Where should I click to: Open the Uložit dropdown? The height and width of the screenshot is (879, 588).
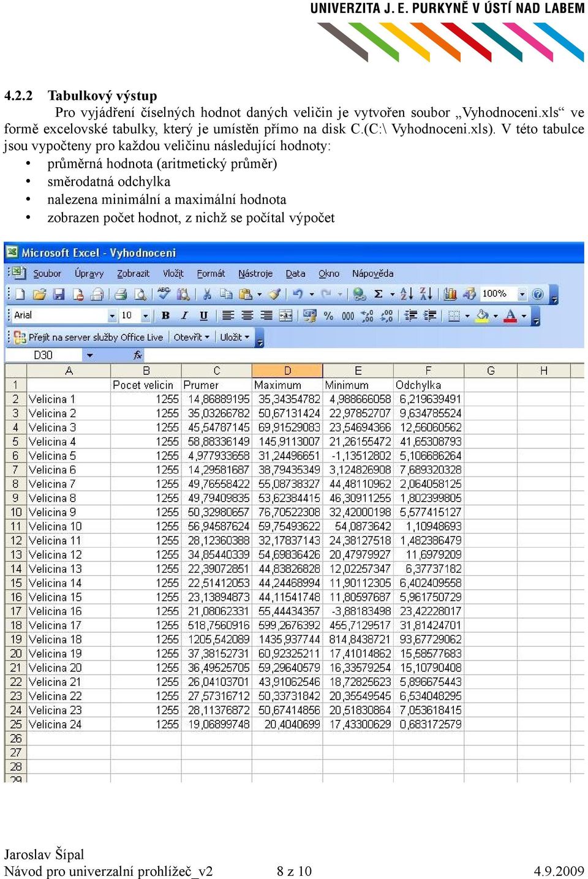235,338
